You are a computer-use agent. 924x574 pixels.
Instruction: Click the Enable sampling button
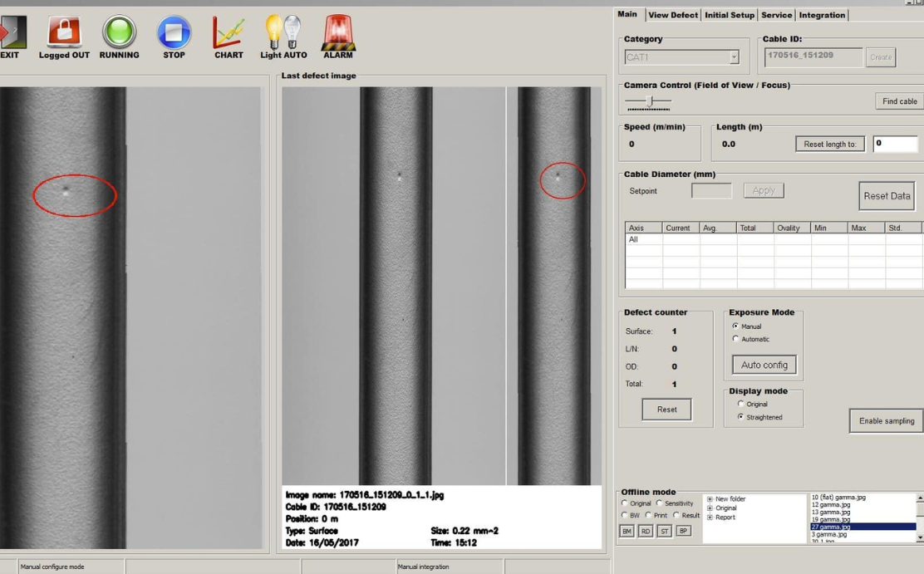click(887, 421)
